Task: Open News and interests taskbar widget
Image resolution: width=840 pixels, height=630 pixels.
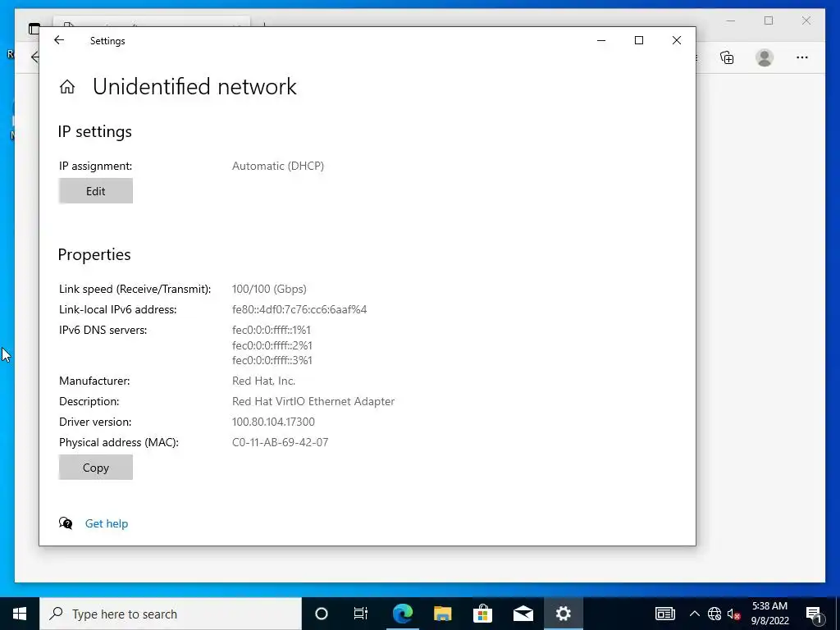Action: pos(664,614)
